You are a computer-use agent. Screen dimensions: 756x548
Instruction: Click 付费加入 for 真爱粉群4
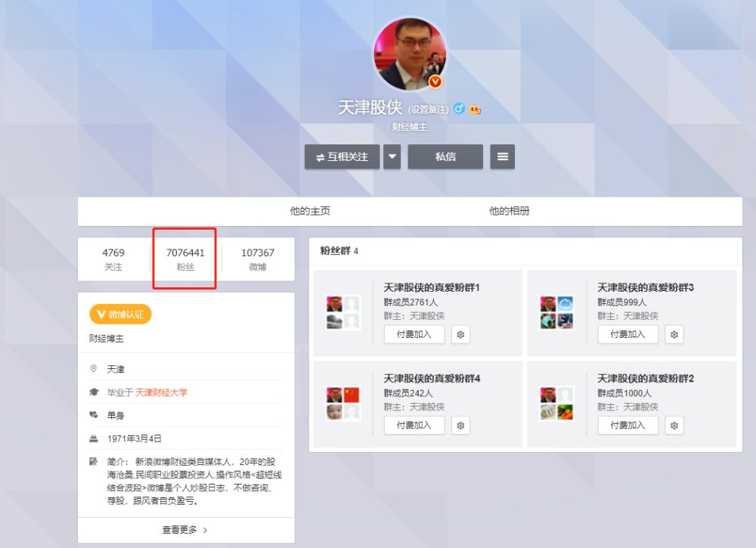(414, 426)
